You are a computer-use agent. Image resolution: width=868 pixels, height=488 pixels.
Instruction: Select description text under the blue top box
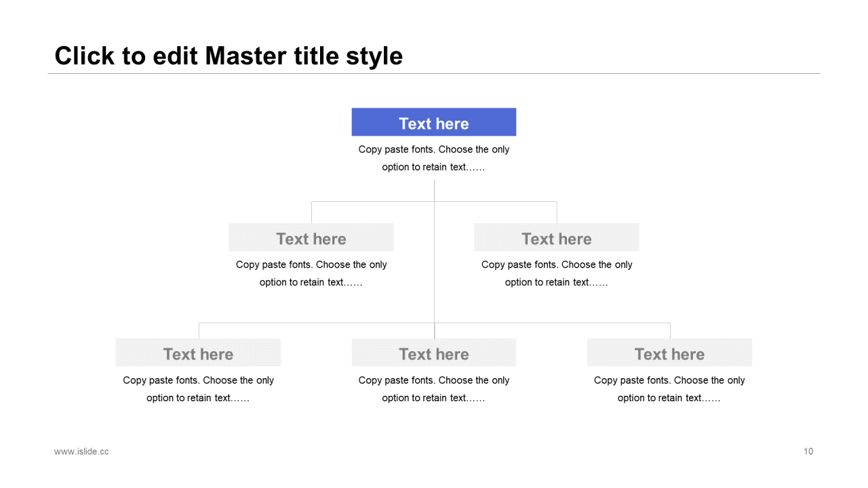pos(434,158)
